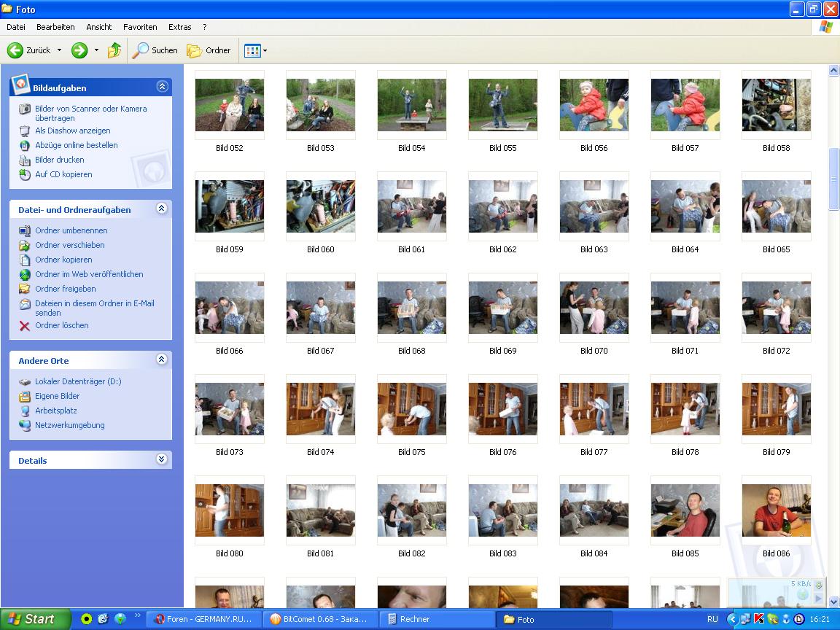
Task: Click the scroll-down arrow of the file list
Action: tap(833, 602)
